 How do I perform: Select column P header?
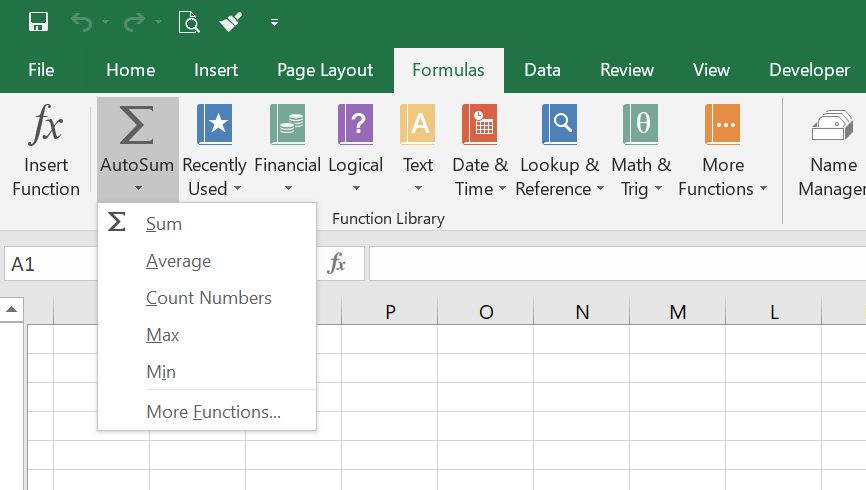tap(390, 312)
